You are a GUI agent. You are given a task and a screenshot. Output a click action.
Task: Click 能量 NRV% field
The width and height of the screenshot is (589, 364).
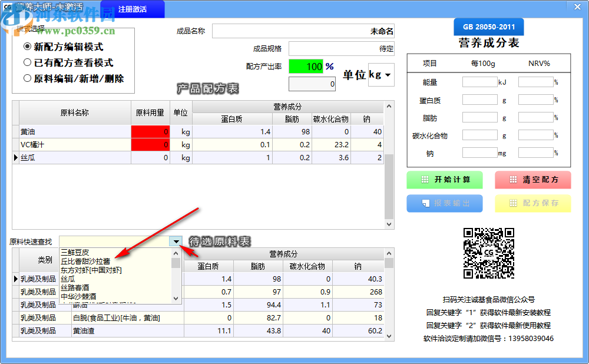coord(535,82)
